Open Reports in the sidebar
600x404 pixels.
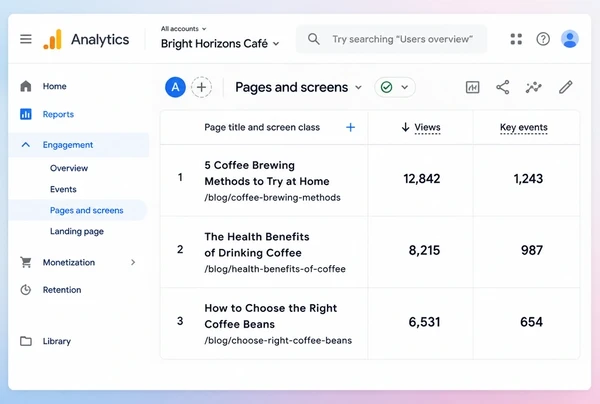58,114
